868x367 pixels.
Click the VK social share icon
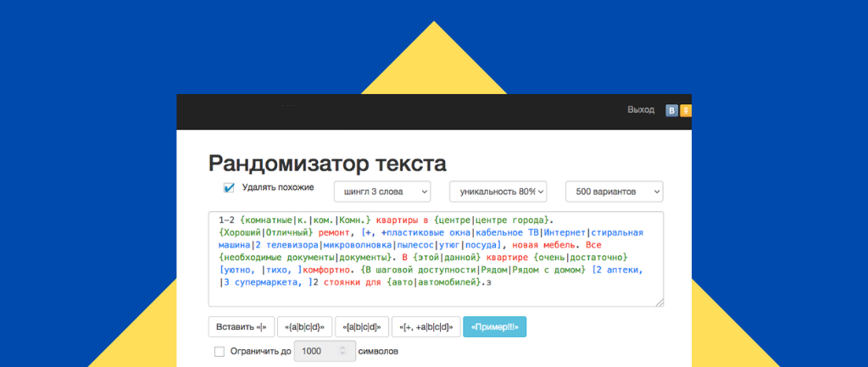[x=672, y=110]
